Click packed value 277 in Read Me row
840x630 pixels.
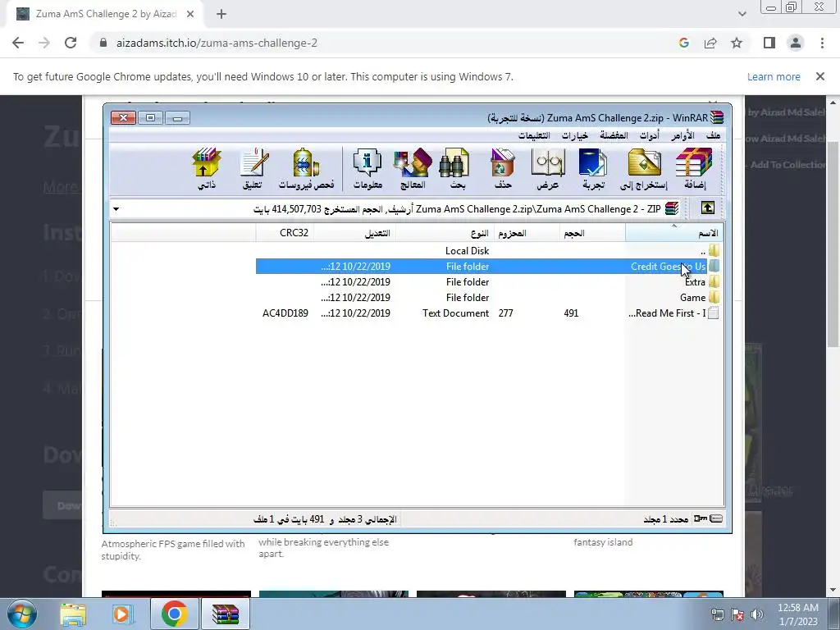(x=505, y=313)
